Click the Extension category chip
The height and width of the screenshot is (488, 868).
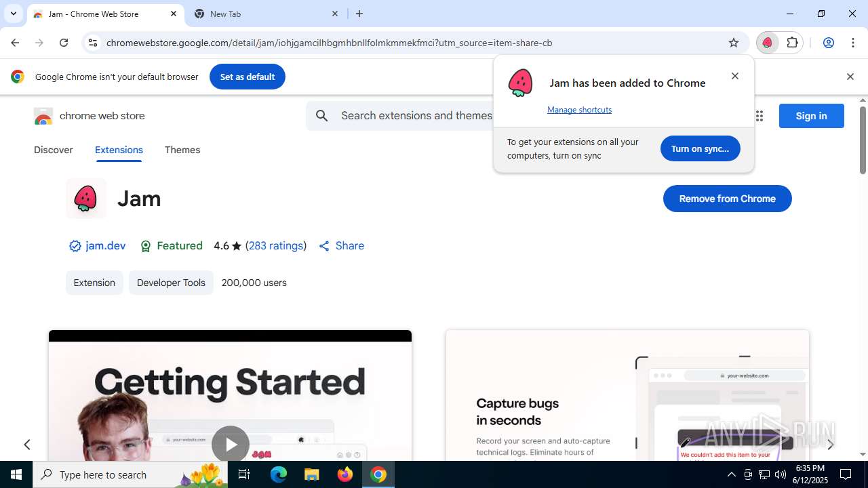tap(94, 283)
